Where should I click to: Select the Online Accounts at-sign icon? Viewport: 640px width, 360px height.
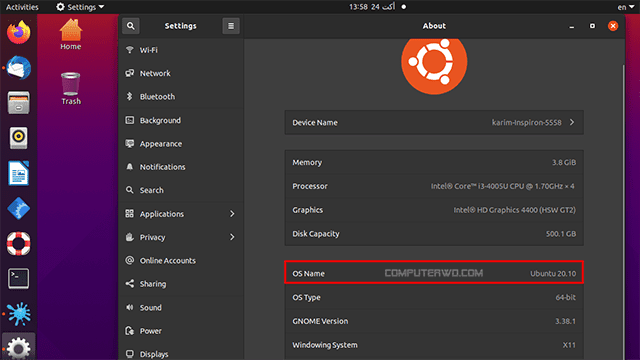pyautogui.click(x=130, y=260)
